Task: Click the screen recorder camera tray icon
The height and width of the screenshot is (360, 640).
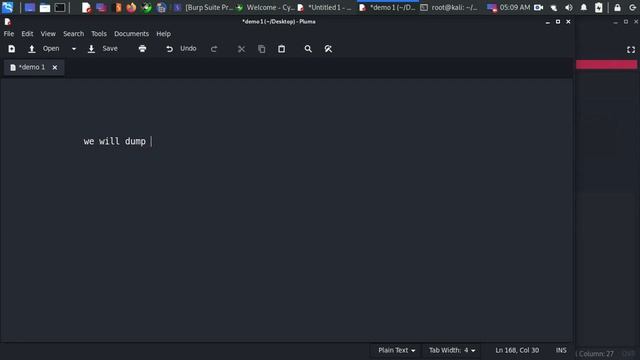Action: click(x=538, y=7)
